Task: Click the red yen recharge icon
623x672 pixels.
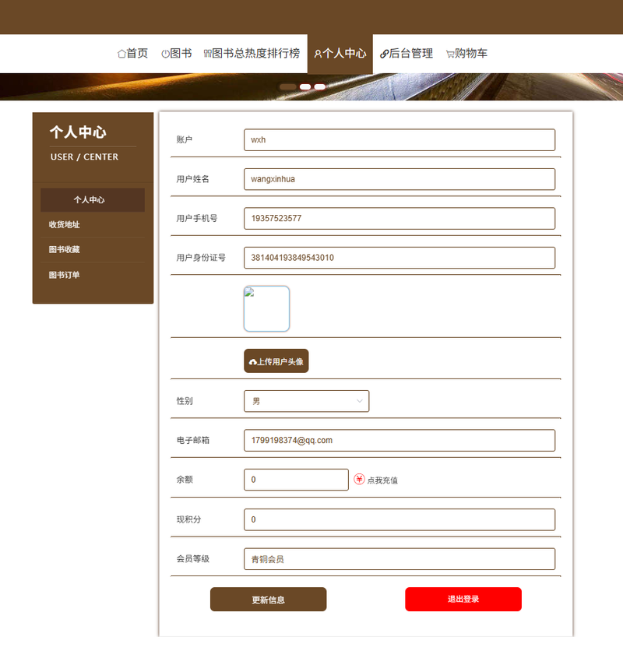Action: (359, 479)
